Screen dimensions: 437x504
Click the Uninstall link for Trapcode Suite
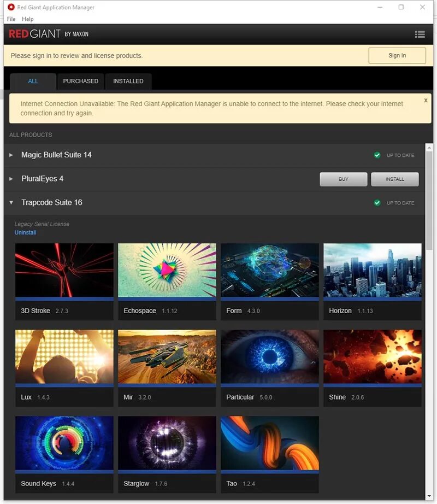25,232
